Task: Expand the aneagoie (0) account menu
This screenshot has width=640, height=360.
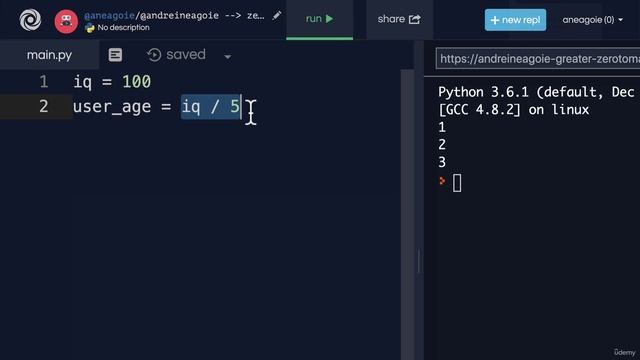Action: [593, 20]
